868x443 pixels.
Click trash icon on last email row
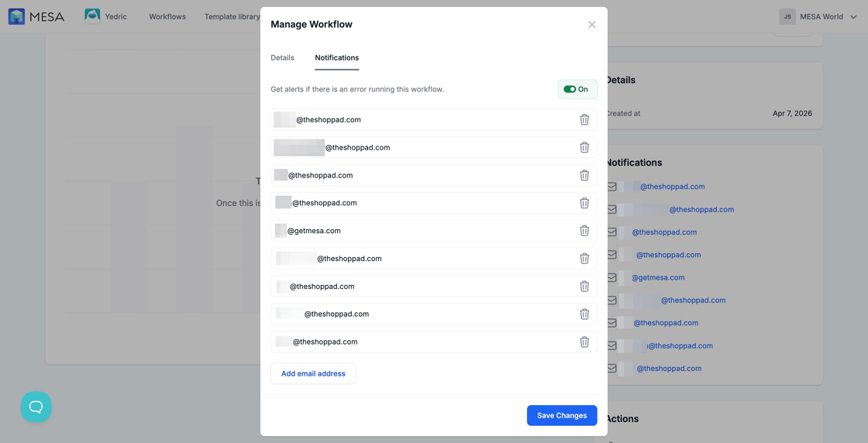[584, 342]
